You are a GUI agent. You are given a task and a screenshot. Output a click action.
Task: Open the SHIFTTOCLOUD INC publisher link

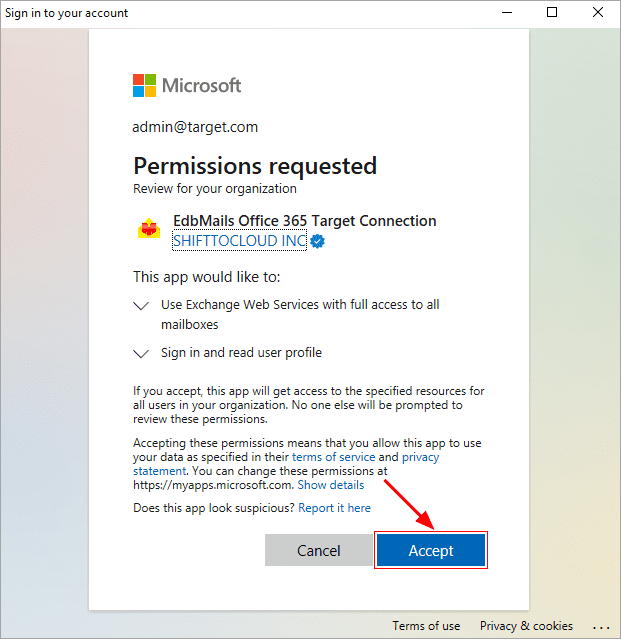pyautogui.click(x=239, y=241)
